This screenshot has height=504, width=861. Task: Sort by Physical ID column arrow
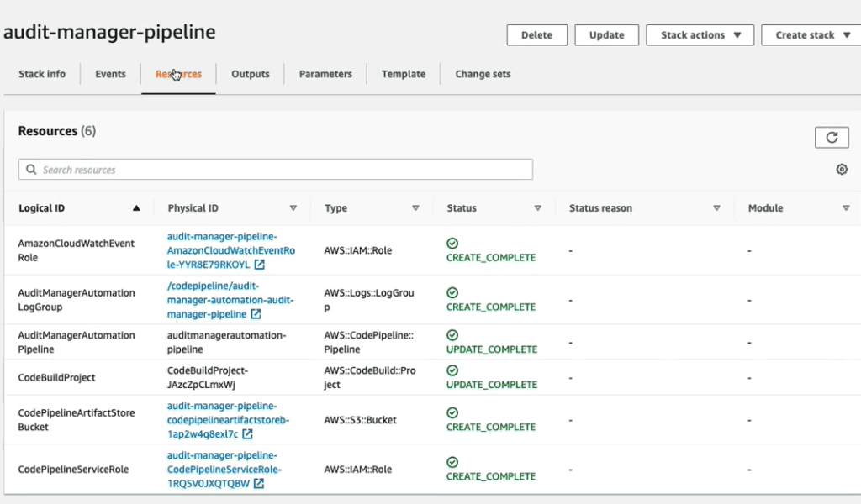pos(293,207)
